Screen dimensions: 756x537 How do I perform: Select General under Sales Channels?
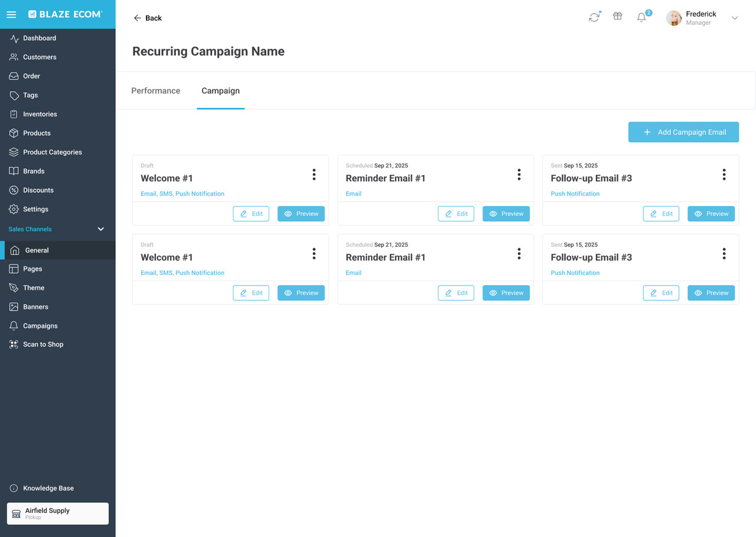click(x=57, y=250)
